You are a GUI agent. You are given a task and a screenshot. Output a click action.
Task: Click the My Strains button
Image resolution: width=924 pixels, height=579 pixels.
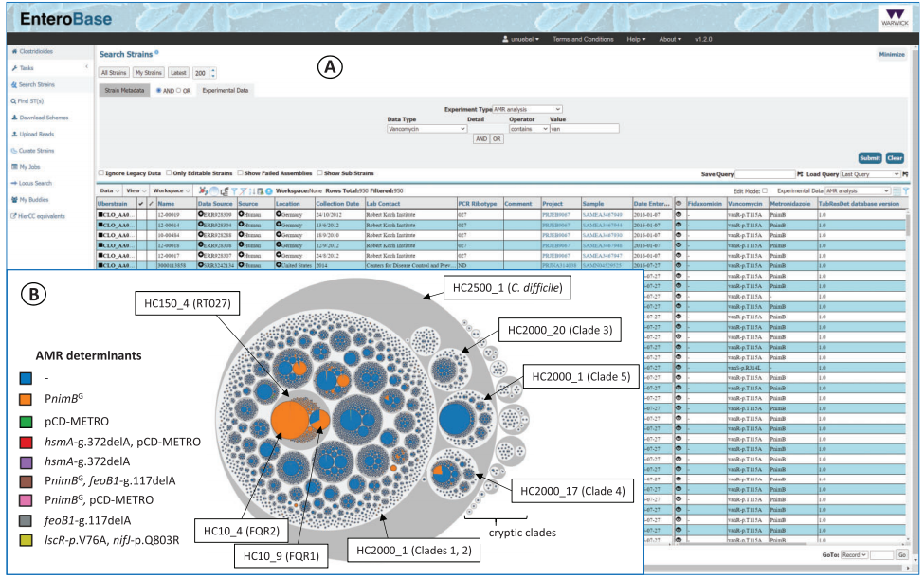pos(148,73)
